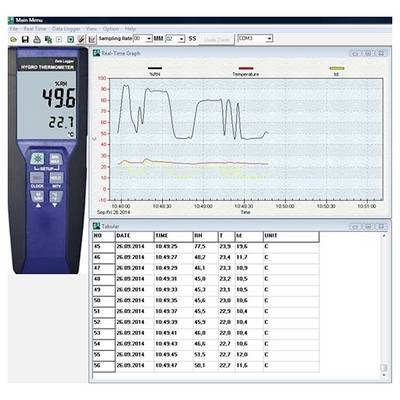Click the CLOCK button on the meter image
The image size is (400, 400).
point(37,178)
